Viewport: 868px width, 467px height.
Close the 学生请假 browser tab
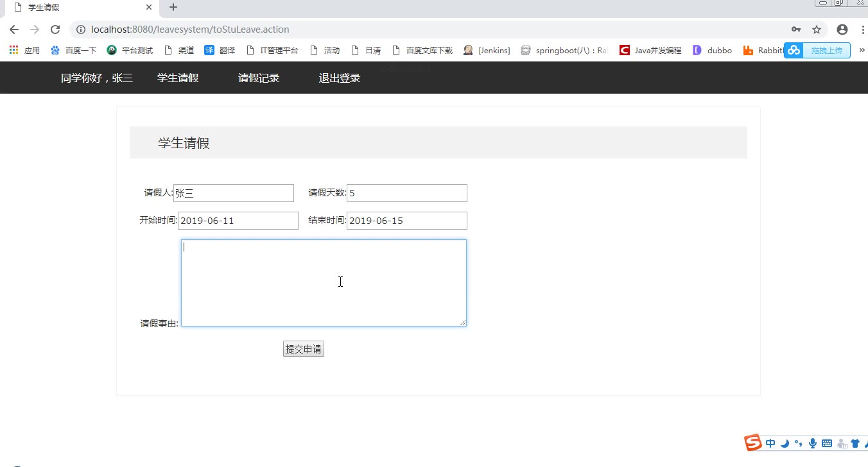pyautogui.click(x=149, y=8)
